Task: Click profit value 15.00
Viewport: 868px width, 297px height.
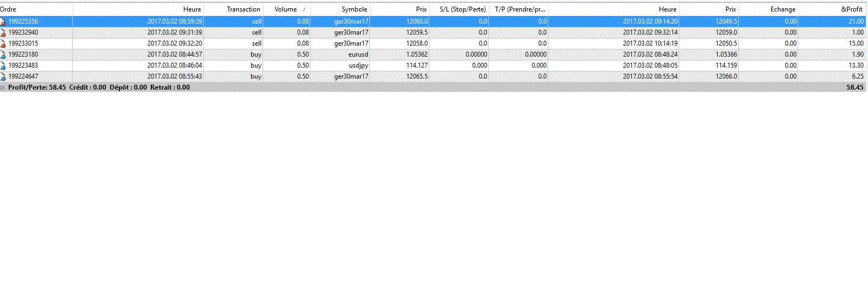Action: coord(856,43)
